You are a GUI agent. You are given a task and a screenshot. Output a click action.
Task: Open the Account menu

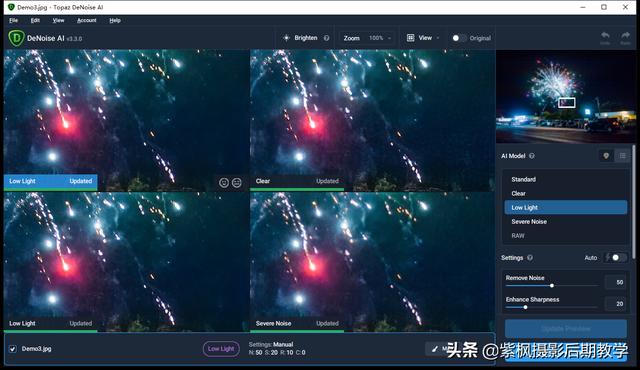[87, 20]
